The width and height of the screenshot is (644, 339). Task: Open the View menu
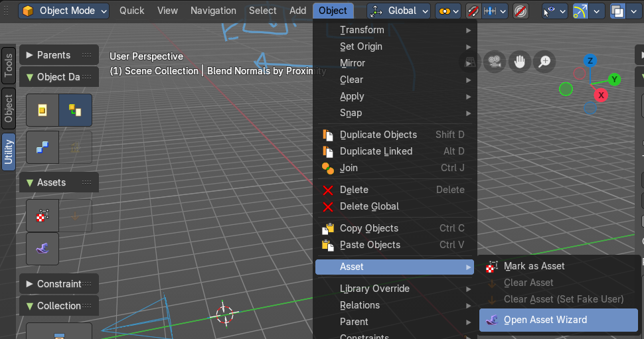[x=167, y=11]
